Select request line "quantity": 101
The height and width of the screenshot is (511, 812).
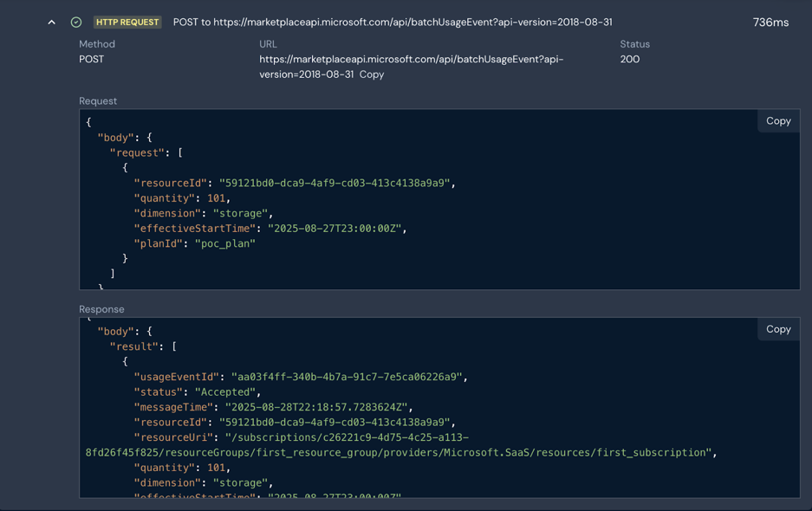(182, 198)
